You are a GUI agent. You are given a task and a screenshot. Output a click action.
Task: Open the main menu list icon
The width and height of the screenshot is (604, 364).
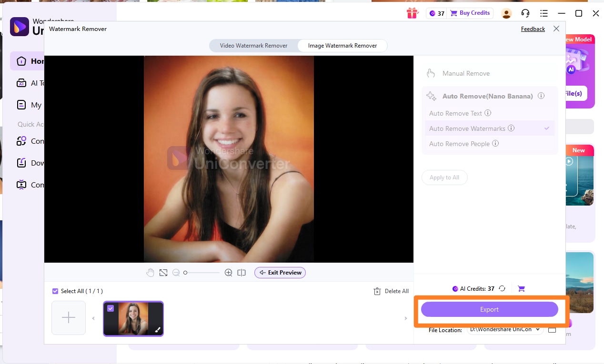pos(544,13)
